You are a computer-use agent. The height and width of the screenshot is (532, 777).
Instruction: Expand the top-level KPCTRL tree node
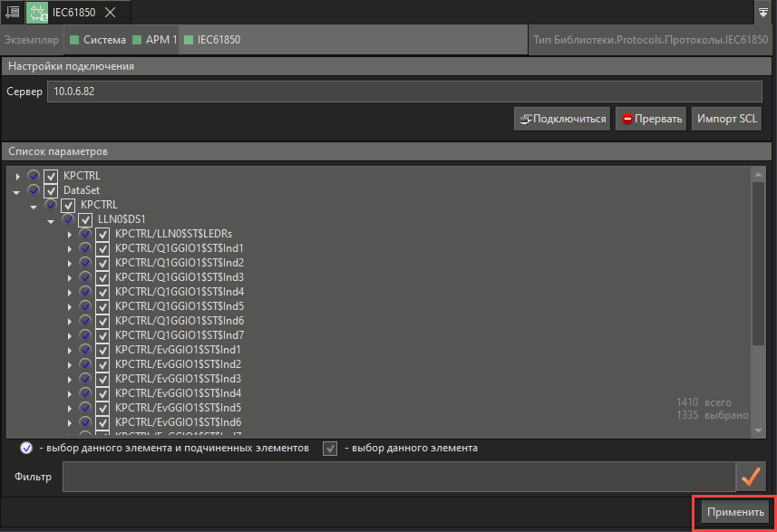17,176
